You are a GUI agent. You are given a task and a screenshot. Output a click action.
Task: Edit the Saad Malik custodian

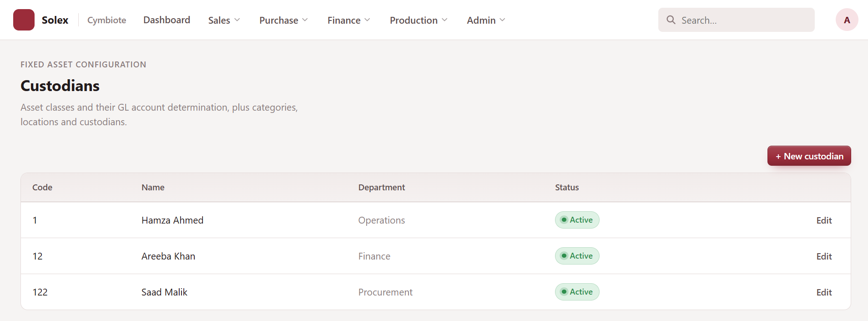824,292
